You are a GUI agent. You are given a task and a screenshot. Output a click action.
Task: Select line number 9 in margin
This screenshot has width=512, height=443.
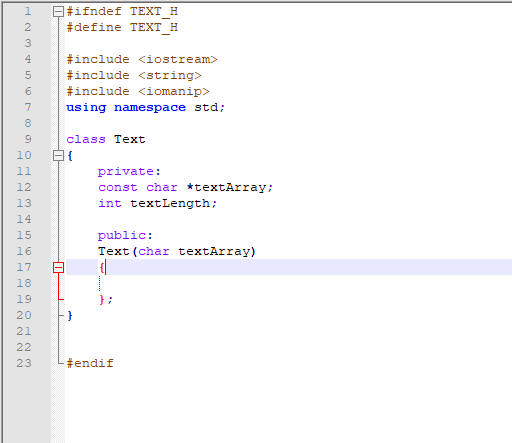pyautogui.click(x=28, y=139)
